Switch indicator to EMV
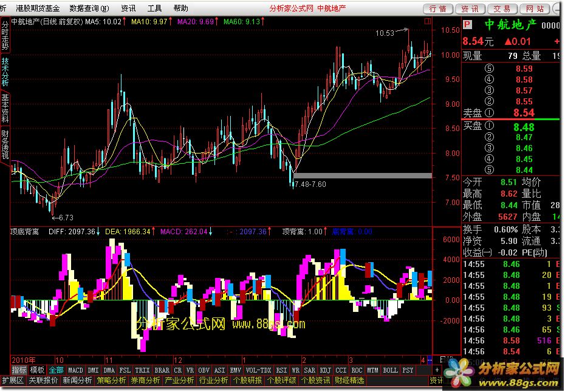The image size is (565, 392). click(235, 370)
